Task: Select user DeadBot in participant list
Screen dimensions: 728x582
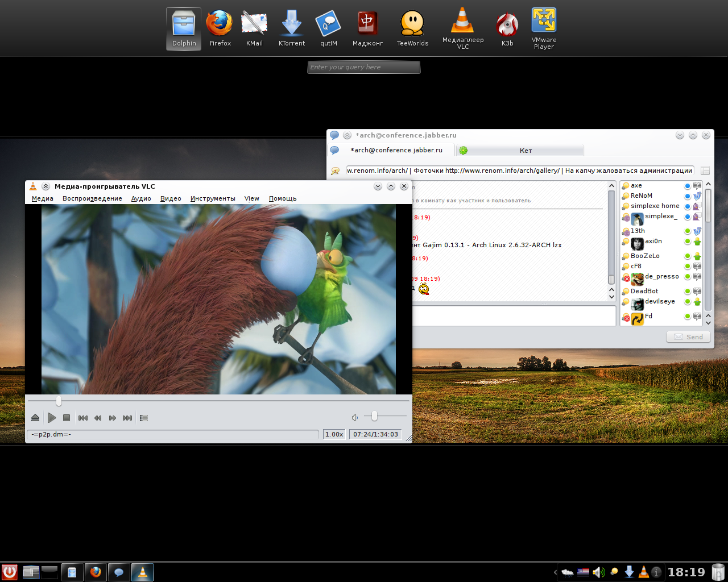Action: tap(661, 292)
